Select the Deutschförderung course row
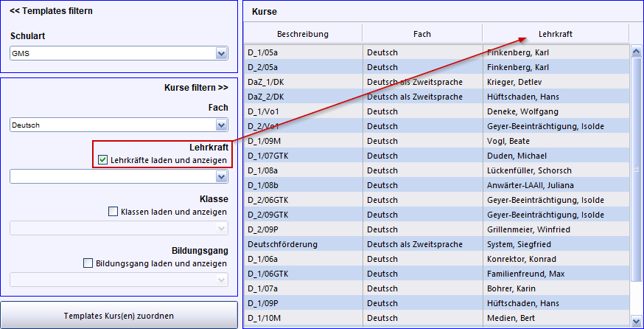The image size is (644, 329). (x=437, y=244)
